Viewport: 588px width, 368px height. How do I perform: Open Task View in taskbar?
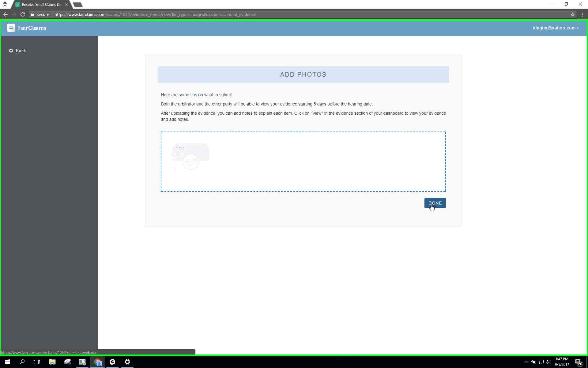tap(37, 362)
